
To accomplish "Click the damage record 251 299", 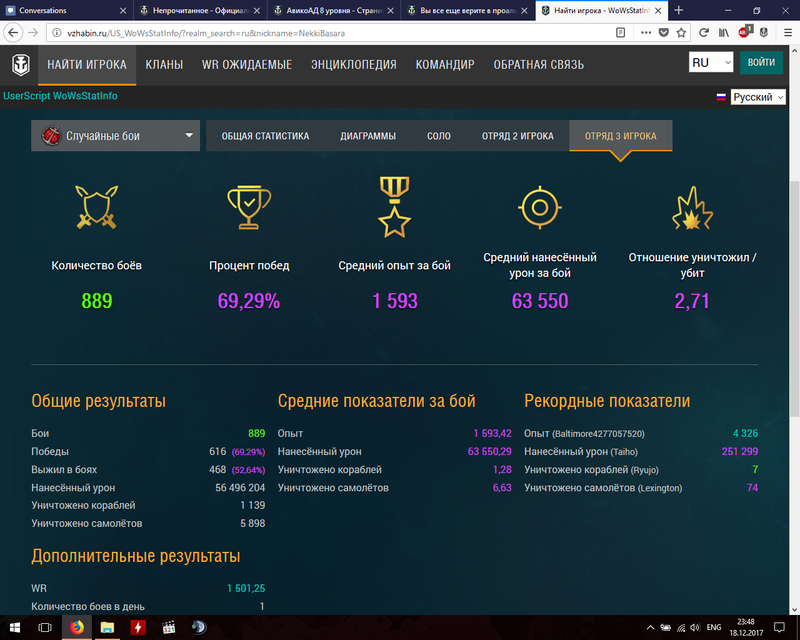I will 740,451.
